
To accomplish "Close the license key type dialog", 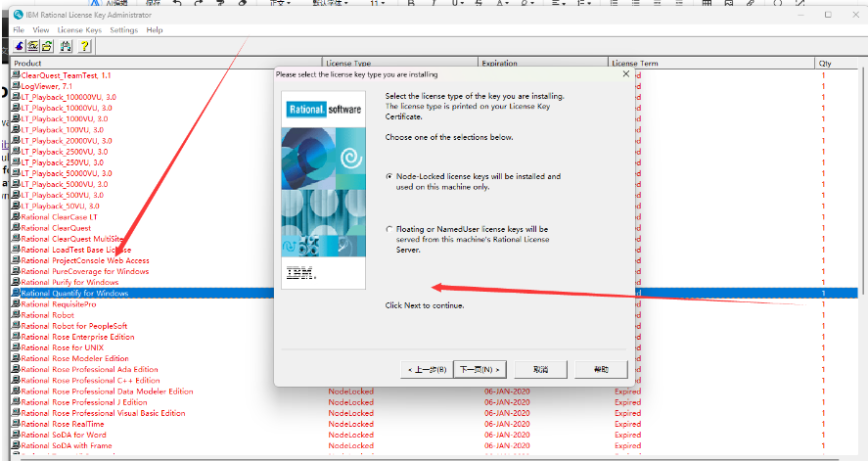I will [x=626, y=73].
